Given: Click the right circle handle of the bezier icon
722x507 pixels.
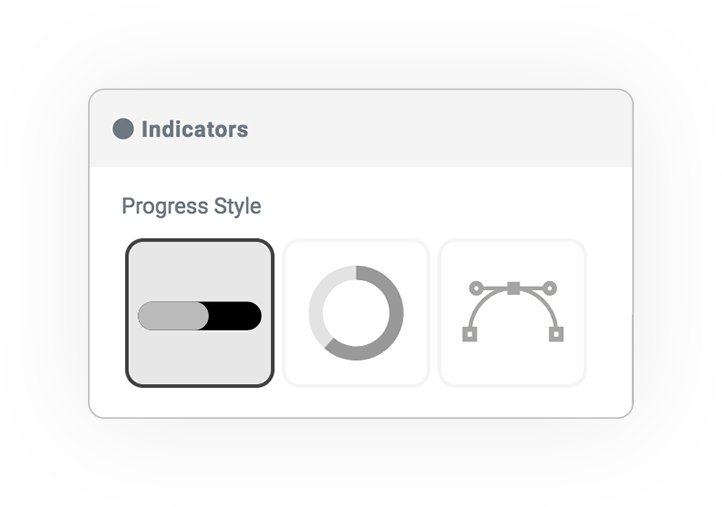Looking at the screenshot, I should (x=549, y=288).
